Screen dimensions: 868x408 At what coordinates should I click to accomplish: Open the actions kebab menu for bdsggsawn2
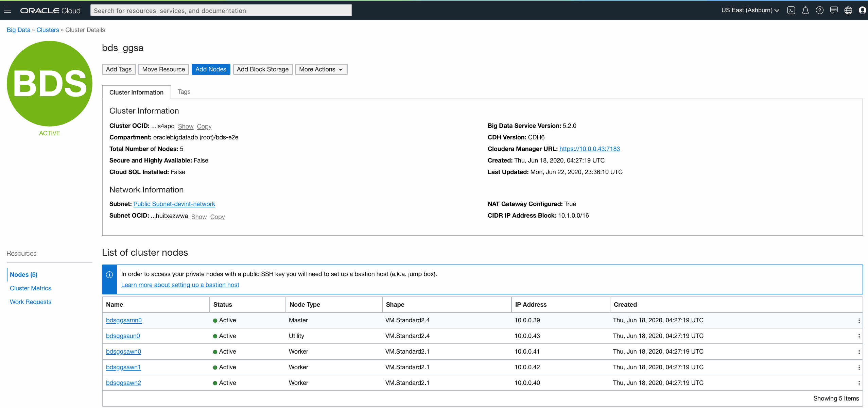[x=859, y=383]
